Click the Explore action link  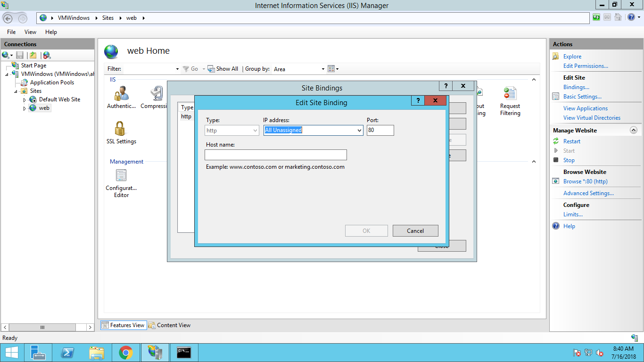tap(572, 57)
